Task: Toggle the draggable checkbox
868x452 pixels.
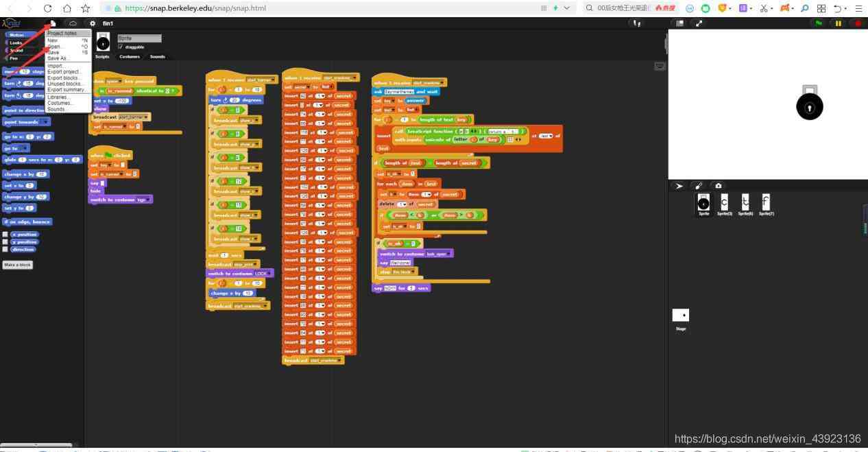Action: (120, 47)
